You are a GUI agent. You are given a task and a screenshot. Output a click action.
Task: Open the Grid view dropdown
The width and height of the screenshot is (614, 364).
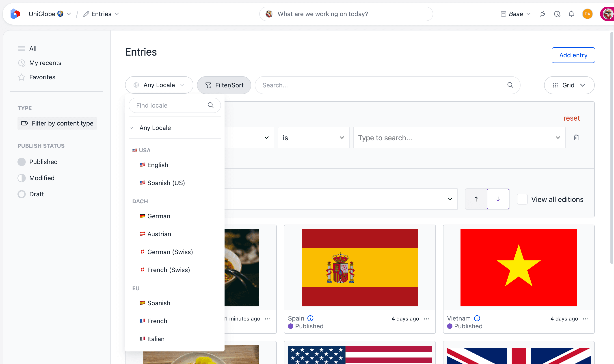pyautogui.click(x=569, y=85)
